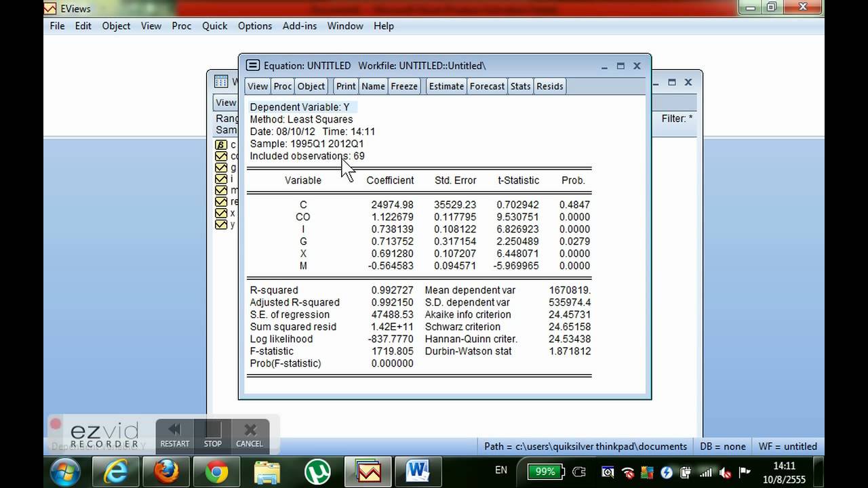
Task: Click the battery 99% indicator
Action: [546, 471]
